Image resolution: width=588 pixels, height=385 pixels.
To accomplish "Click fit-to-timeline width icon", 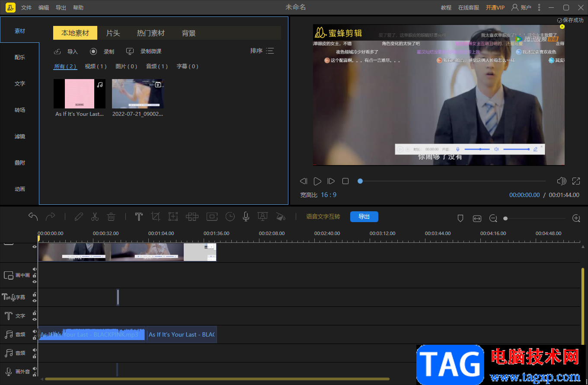I will 477,219.
